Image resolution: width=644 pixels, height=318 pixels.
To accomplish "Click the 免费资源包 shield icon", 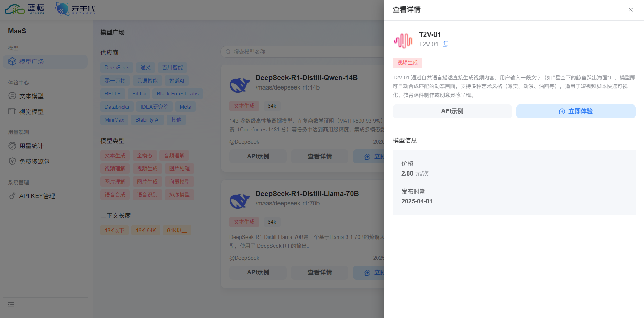I will tap(12, 161).
